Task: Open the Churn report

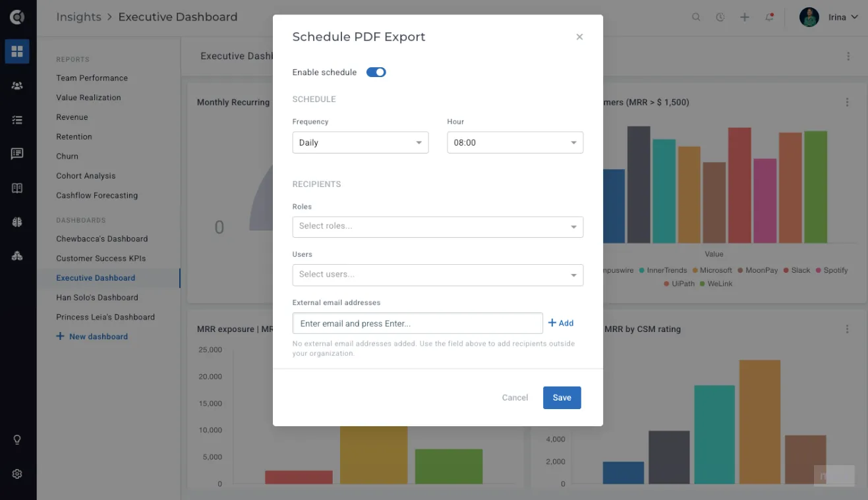Action: click(67, 156)
